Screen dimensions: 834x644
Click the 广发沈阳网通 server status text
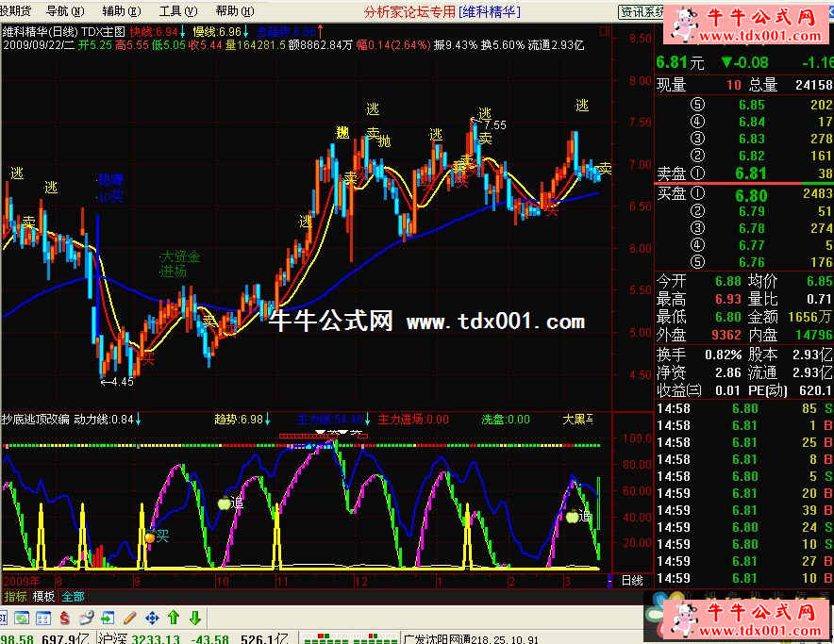click(471, 638)
